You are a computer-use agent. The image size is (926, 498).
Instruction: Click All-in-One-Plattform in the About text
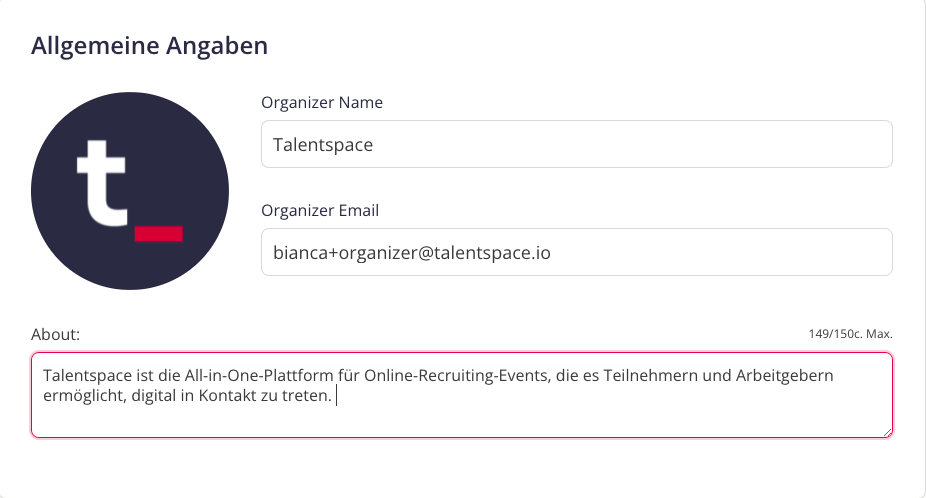tap(259, 376)
